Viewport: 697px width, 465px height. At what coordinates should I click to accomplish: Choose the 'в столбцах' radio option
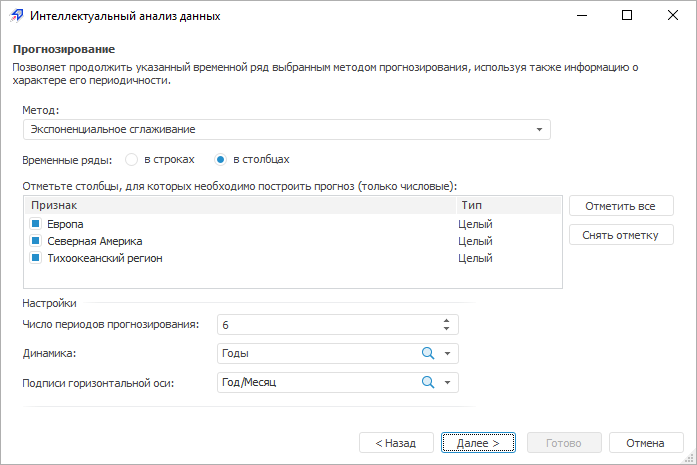pos(220,159)
